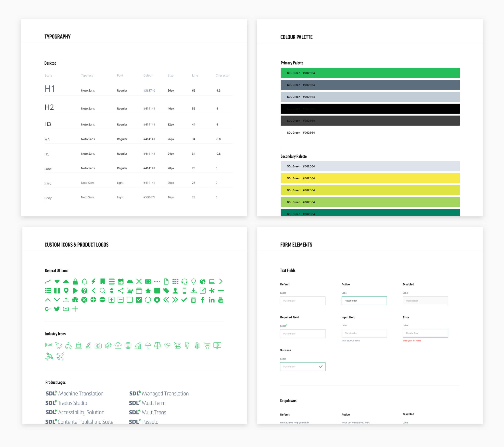Click the double chevron right icon
This screenshot has height=447, width=504.
click(x=175, y=300)
